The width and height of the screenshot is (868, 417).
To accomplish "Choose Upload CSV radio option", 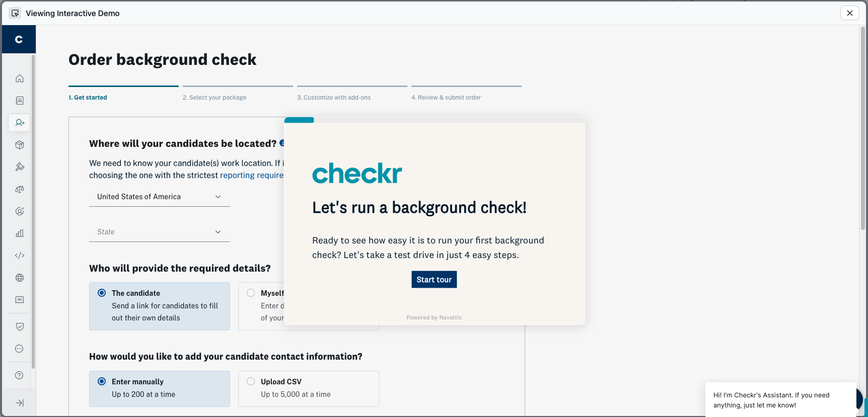I will [251, 381].
